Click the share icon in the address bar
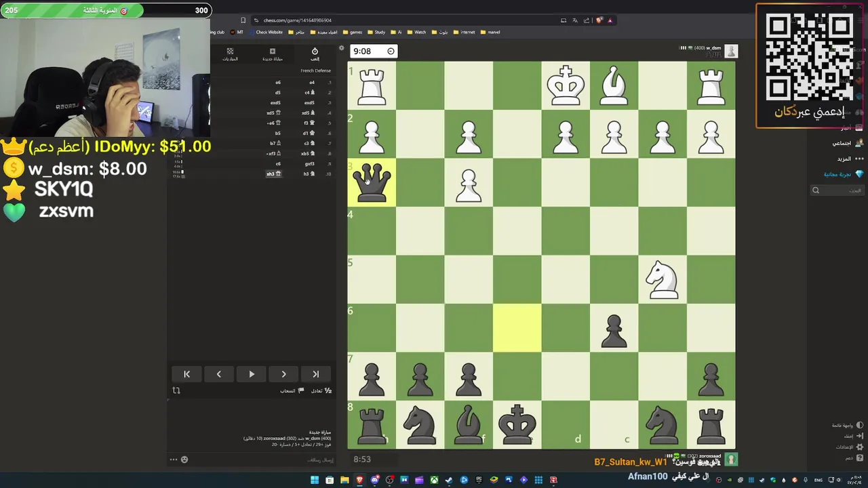 587,20
